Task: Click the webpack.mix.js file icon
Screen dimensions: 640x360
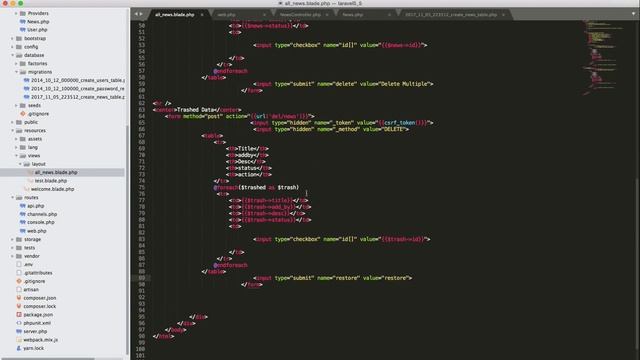Action: [x=19, y=340]
